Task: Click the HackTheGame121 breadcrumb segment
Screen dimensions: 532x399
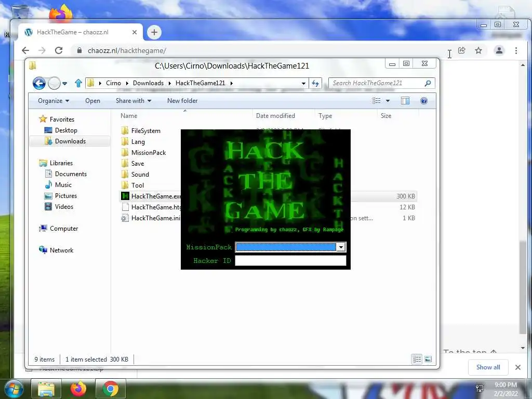Action: pyautogui.click(x=200, y=83)
